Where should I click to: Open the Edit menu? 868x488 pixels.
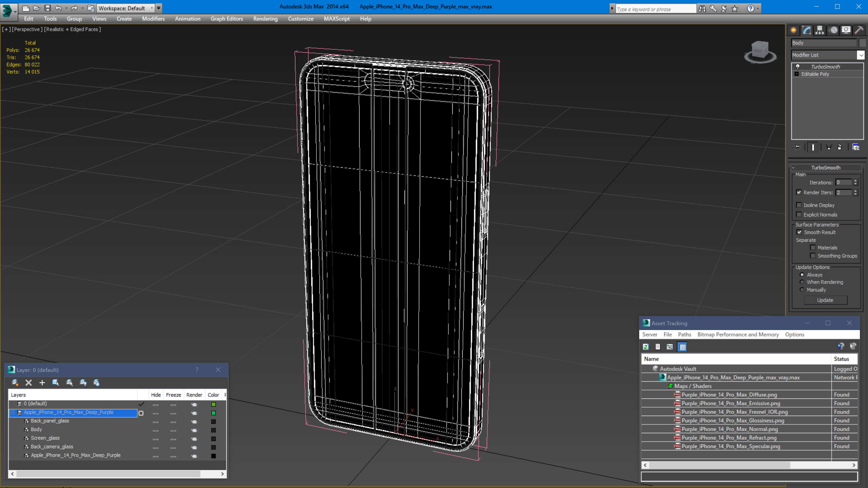coord(29,19)
